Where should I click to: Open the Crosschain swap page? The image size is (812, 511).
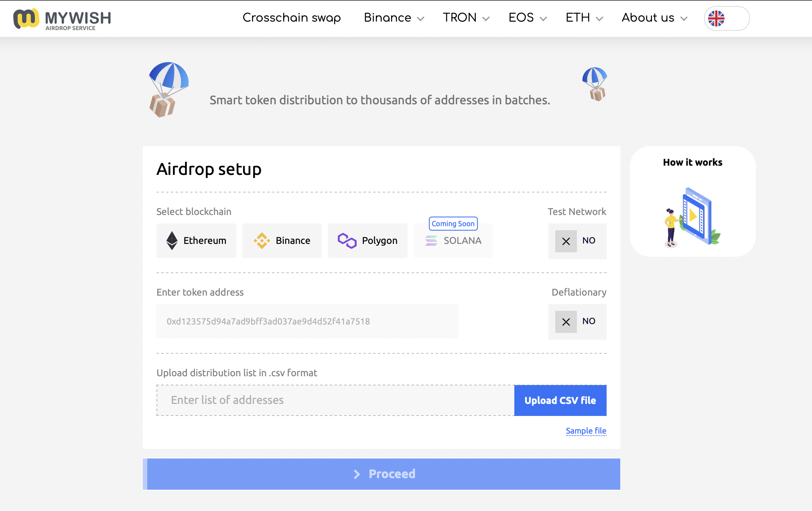292,18
